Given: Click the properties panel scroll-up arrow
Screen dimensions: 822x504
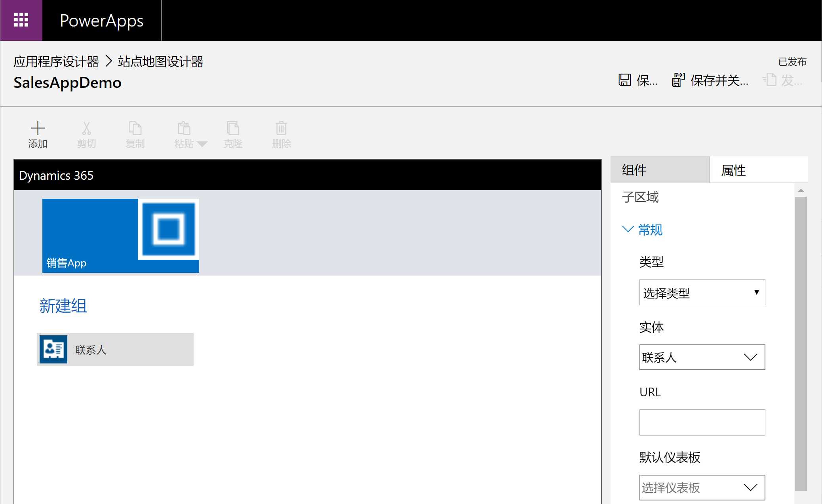Looking at the screenshot, I should pos(801,190).
